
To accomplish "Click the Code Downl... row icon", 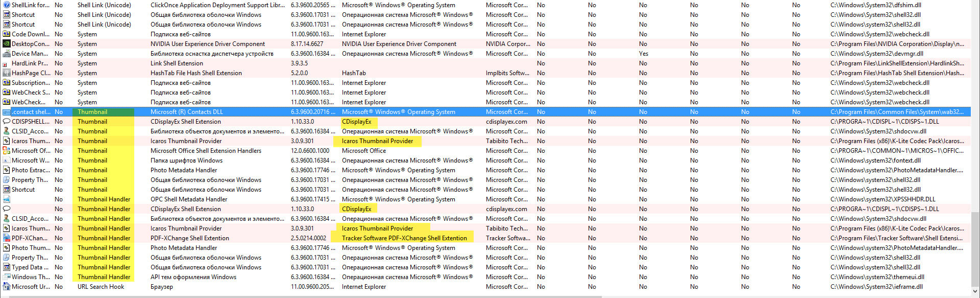I will [x=7, y=34].
